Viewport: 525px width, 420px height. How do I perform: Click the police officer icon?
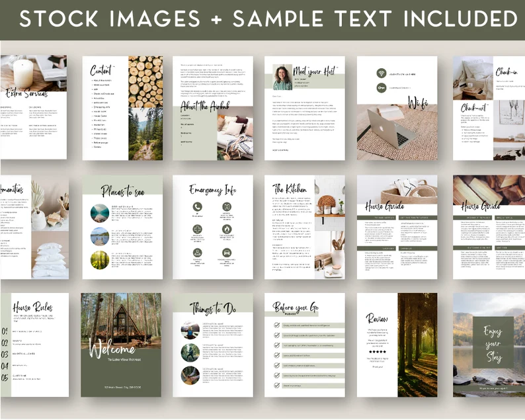[x=197, y=253]
